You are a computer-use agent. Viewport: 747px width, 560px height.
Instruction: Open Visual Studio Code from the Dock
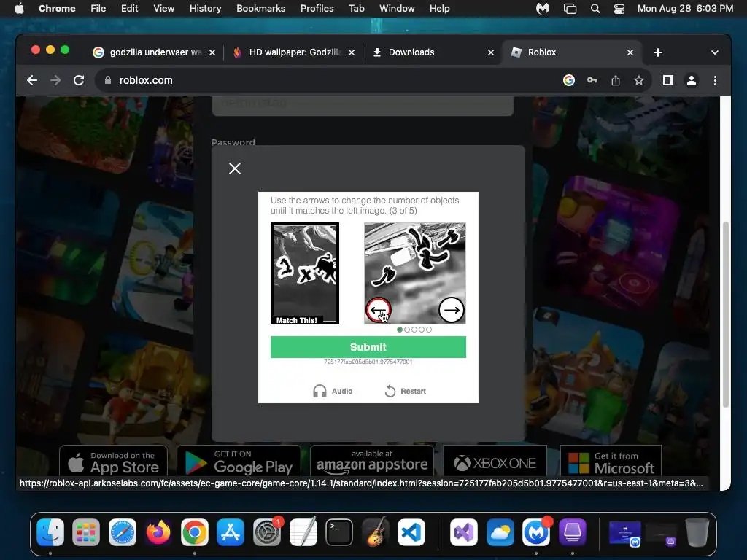pos(411,532)
